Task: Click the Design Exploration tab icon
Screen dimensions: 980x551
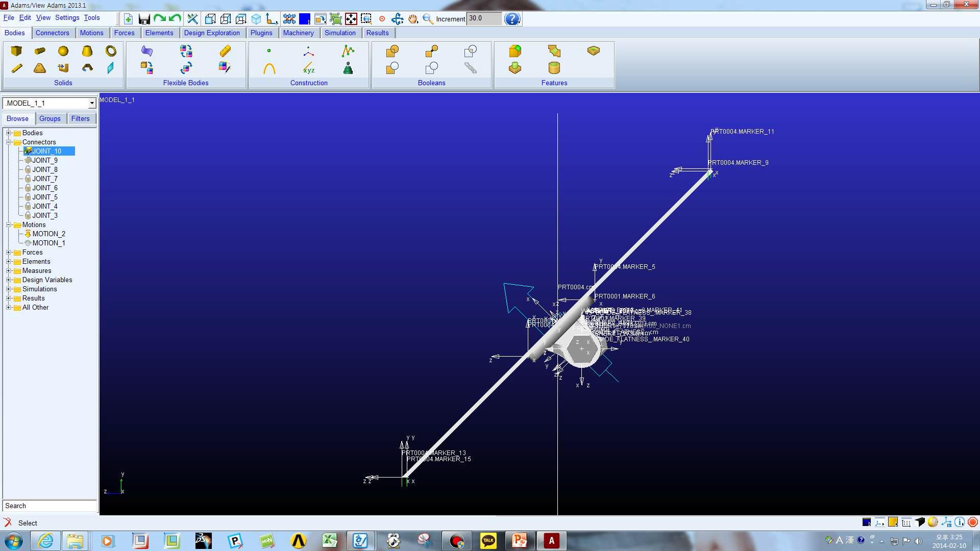Action: pyautogui.click(x=211, y=32)
